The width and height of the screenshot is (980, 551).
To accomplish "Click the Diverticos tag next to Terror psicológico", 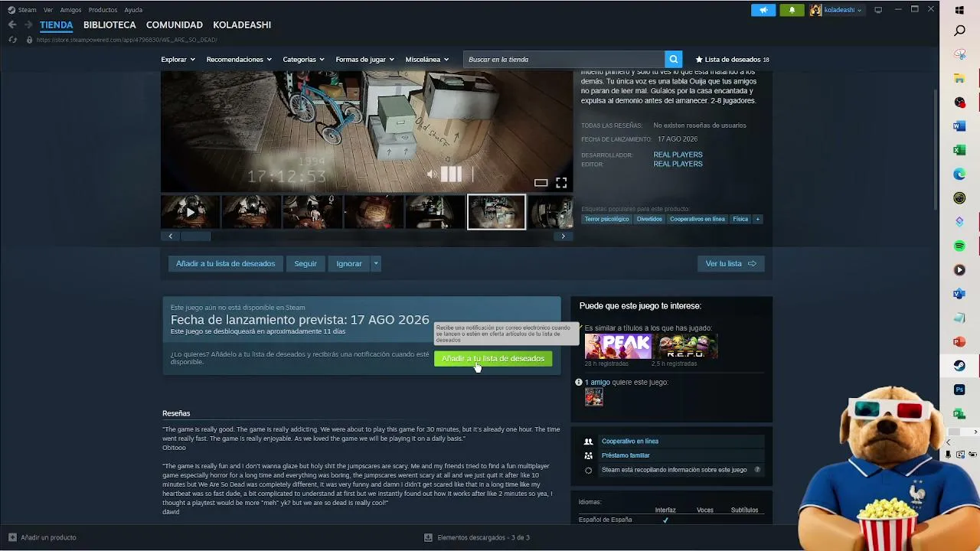I will pos(649,219).
